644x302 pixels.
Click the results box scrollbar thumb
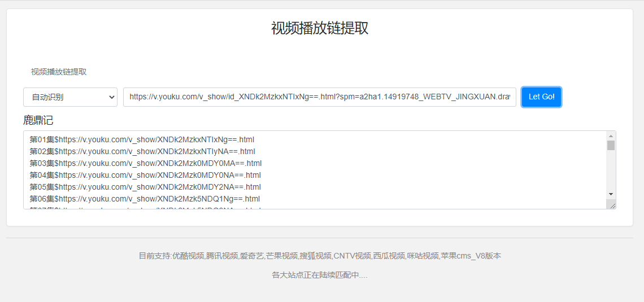[x=611, y=146]
